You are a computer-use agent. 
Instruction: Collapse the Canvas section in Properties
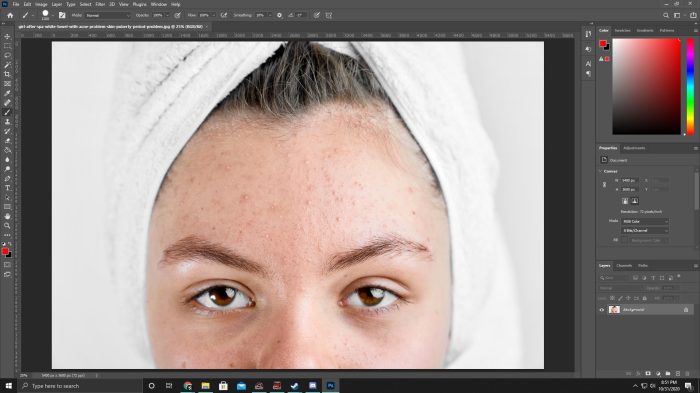[x=600, y=171]
